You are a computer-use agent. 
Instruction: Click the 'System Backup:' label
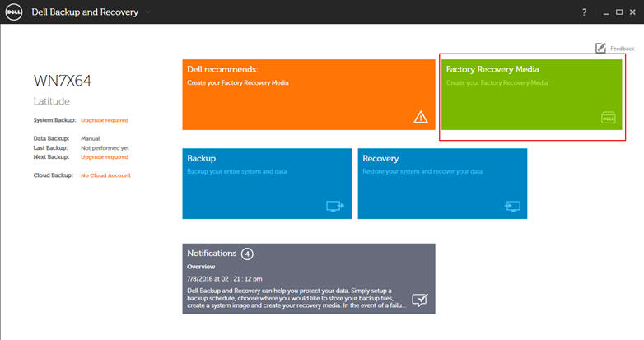pos(54,120)
